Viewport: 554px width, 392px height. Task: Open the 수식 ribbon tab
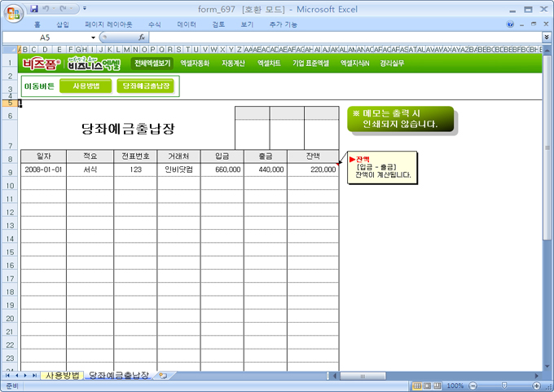[155, 24]
